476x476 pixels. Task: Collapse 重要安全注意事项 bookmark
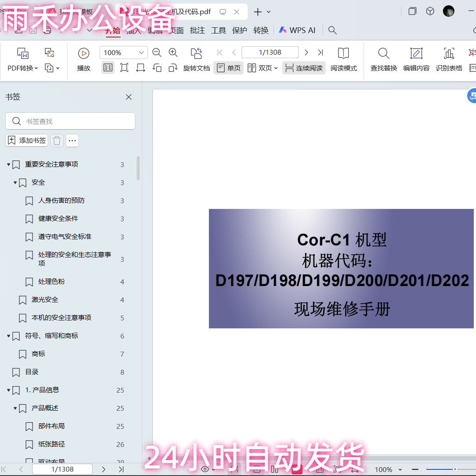[x=8, y=164]
